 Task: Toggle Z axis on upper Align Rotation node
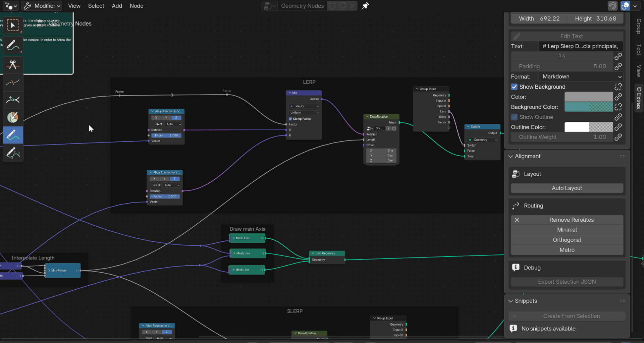coord(176,118)
